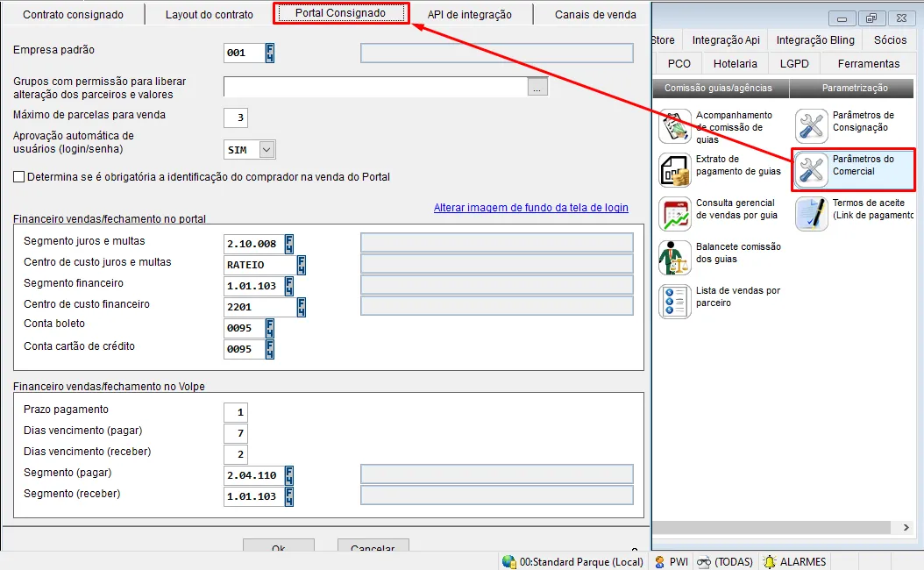Image resolution: width=924 pixels, height=570 pixels.
Task: Open groups browse button with ellipsis
Action: pyautogui.click(x=537, y=87)
